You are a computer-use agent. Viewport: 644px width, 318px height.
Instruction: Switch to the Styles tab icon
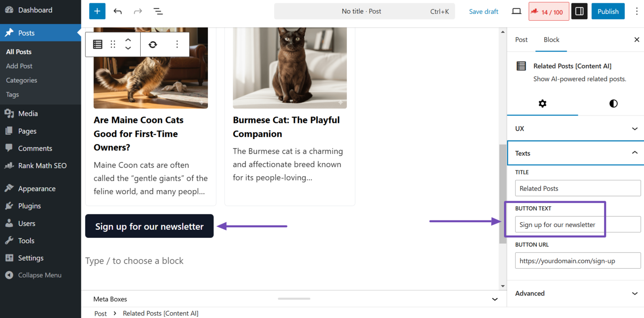(613, 104)
